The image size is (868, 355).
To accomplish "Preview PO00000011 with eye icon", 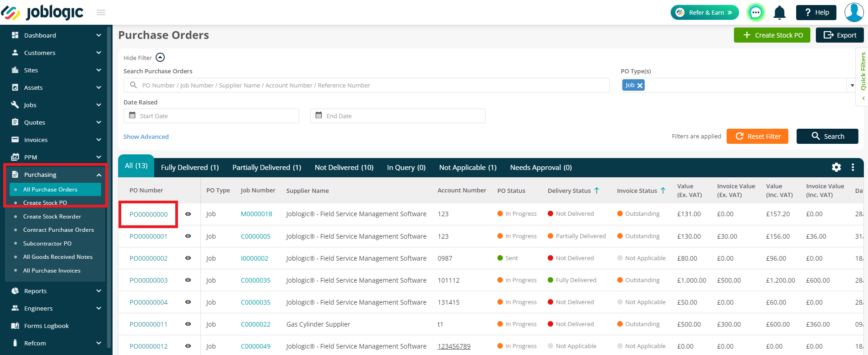I will click(188, 324).
